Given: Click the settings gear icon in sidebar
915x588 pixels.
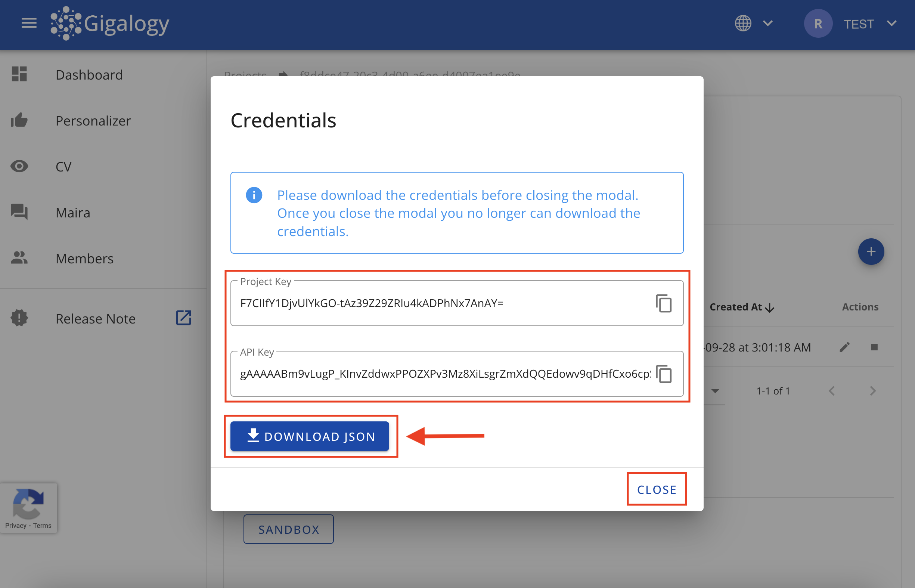Looking at the screenshot, I should tap(19, 318).
